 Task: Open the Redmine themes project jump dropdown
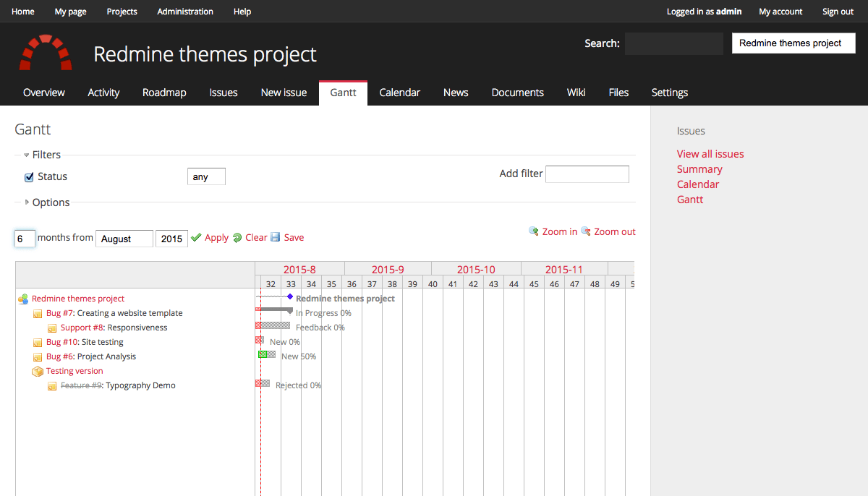[793, 43]
